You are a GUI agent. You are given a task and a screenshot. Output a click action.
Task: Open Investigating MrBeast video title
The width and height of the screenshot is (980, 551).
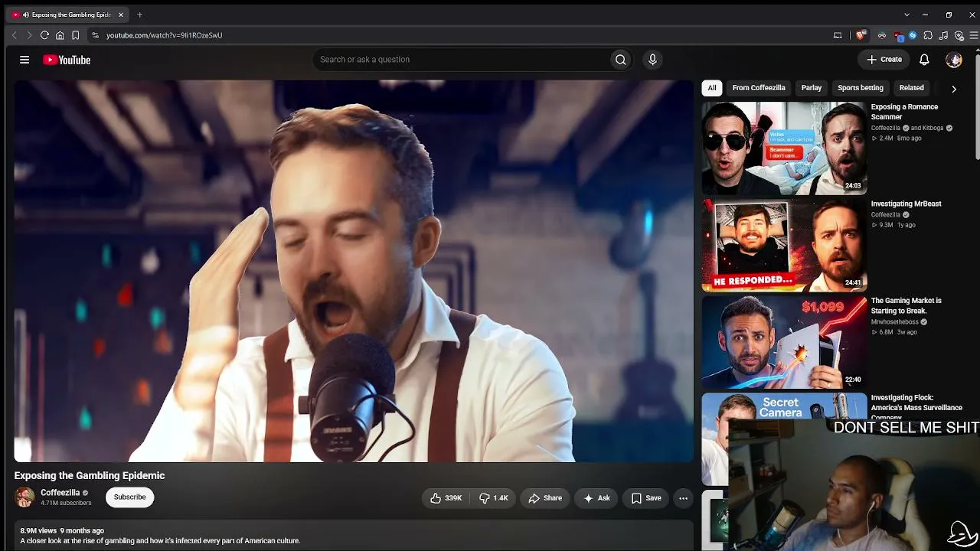click(x=906, y=204)
